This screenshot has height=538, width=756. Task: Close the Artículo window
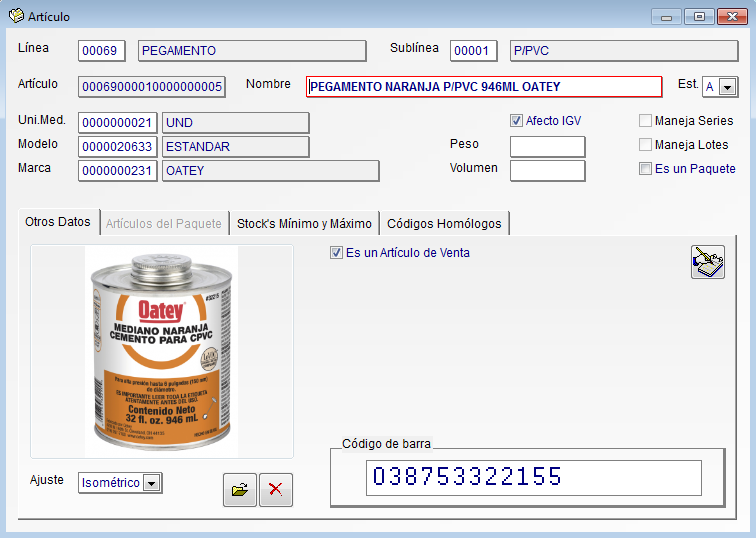[x=732, y=17]
